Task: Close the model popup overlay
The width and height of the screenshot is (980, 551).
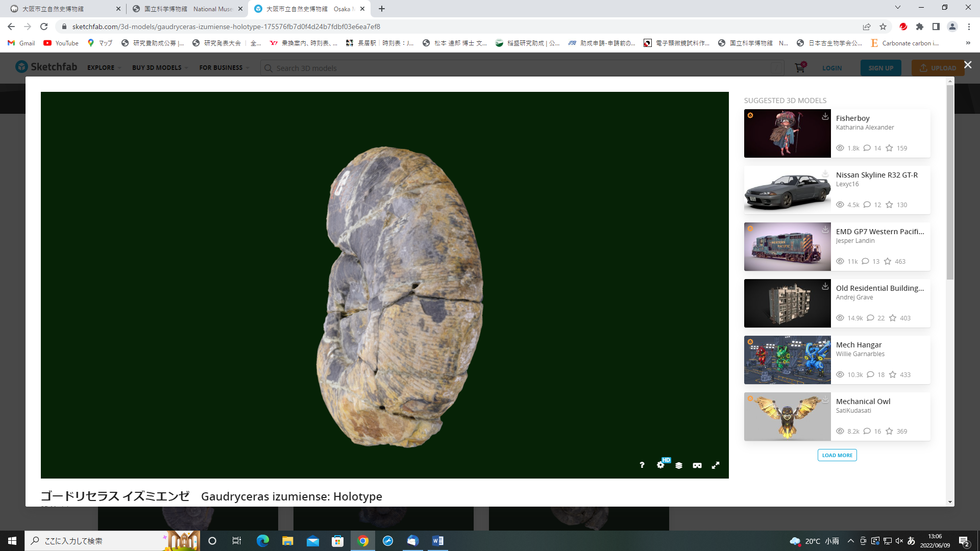Action: tap(968, 65)
